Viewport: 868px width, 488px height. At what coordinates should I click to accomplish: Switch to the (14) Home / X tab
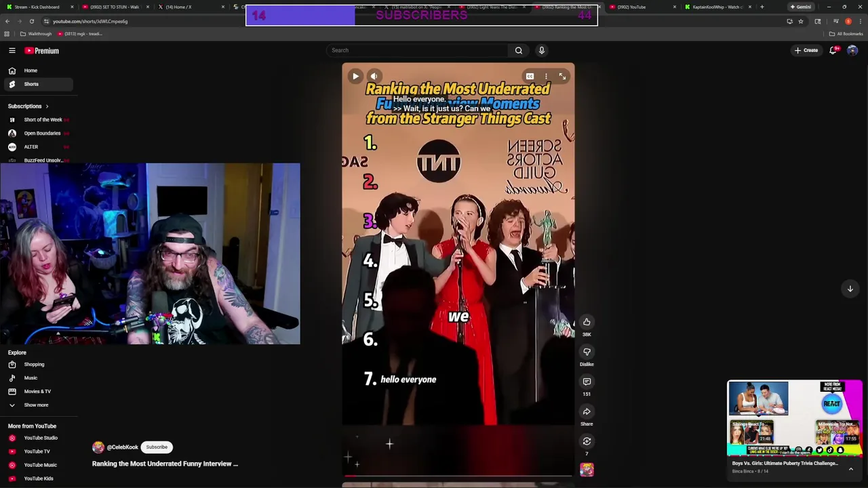pyautogui.click(x=191, y=7)
